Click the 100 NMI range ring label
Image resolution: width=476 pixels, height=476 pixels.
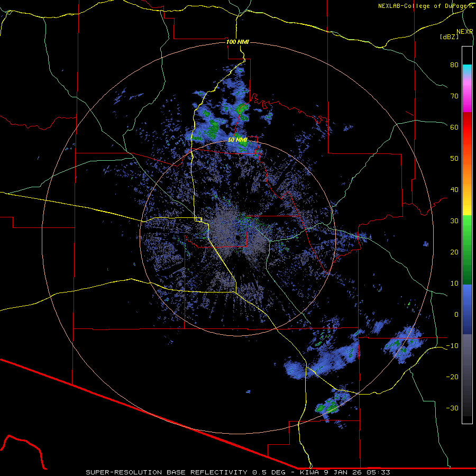pyautogui.click(x=237, y=42)
